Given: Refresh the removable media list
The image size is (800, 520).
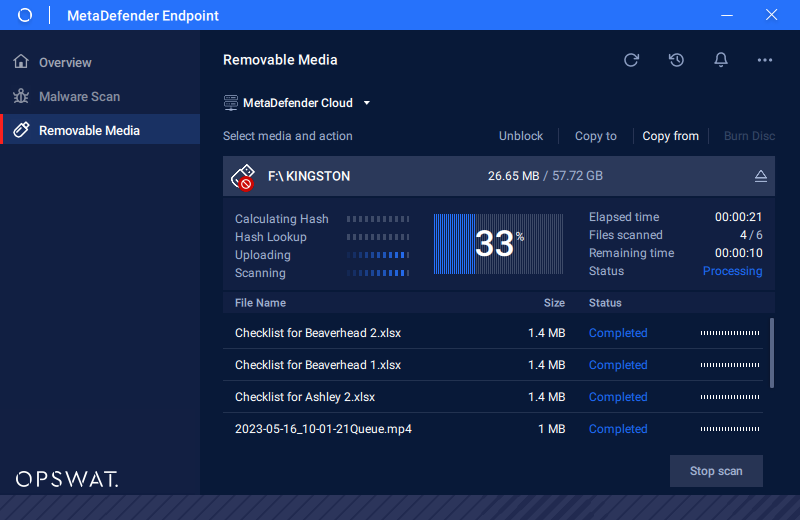Looking at the screenshot, I should (x=632, y=60).
